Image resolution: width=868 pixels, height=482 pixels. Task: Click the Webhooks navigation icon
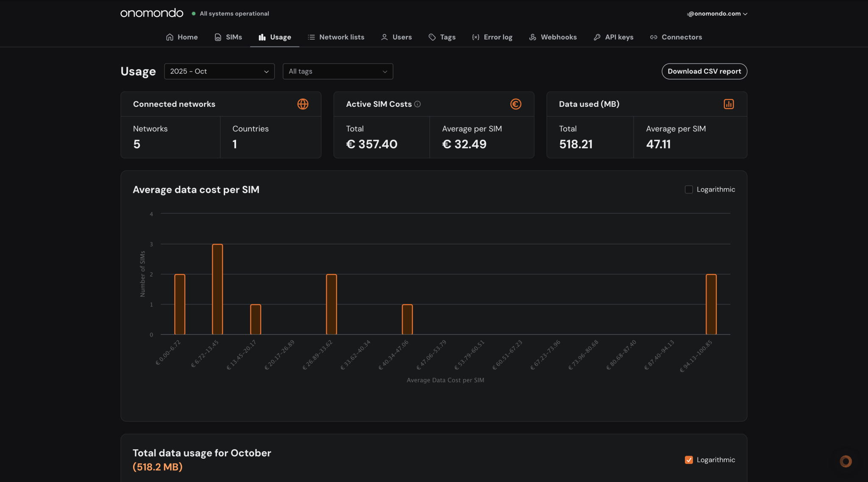pos(532,37)
